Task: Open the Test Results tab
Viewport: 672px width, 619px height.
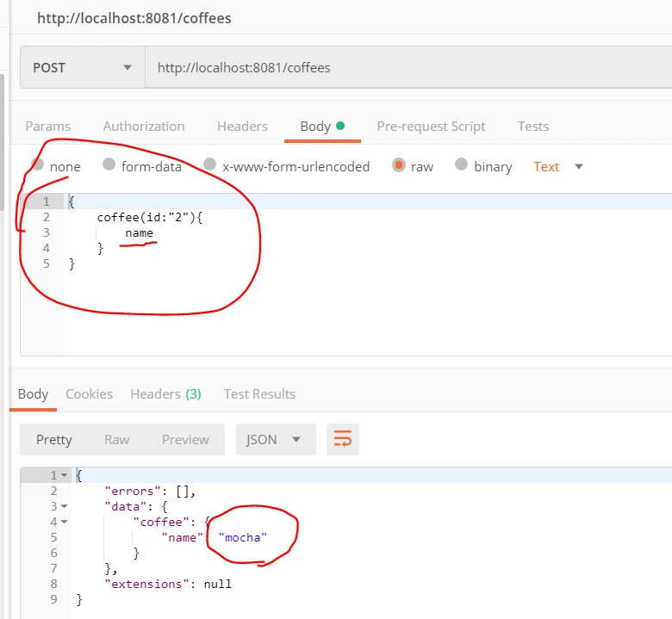Action: tap(259, 394)
